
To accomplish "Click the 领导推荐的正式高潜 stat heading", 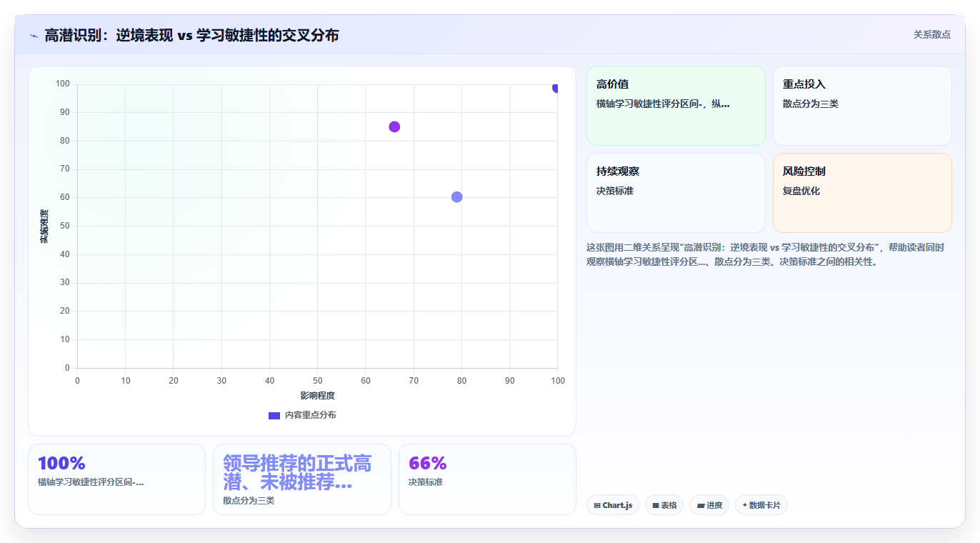I will (297, 472).
